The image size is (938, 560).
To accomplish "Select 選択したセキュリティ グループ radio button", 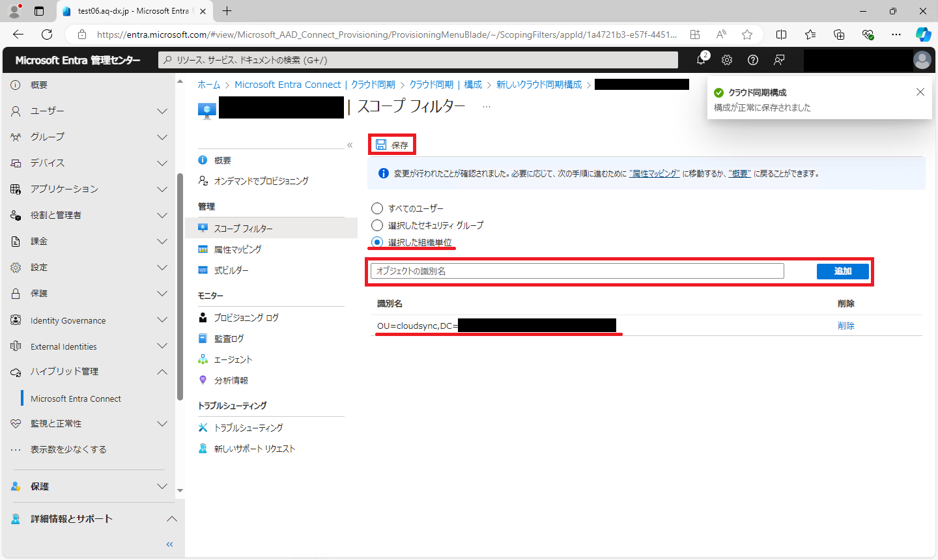I will (377, 225).
